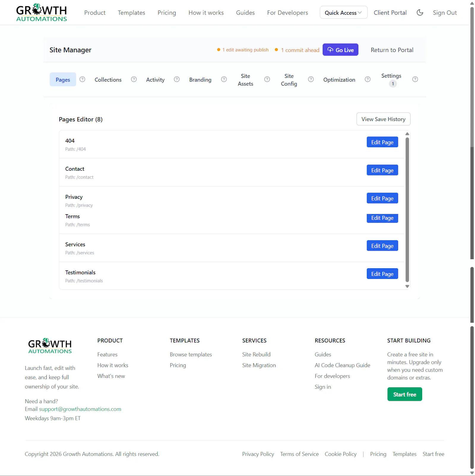The image size is (475, 476).
Task: Switch to the Site Config tab
Action: (x=289, y=80)
